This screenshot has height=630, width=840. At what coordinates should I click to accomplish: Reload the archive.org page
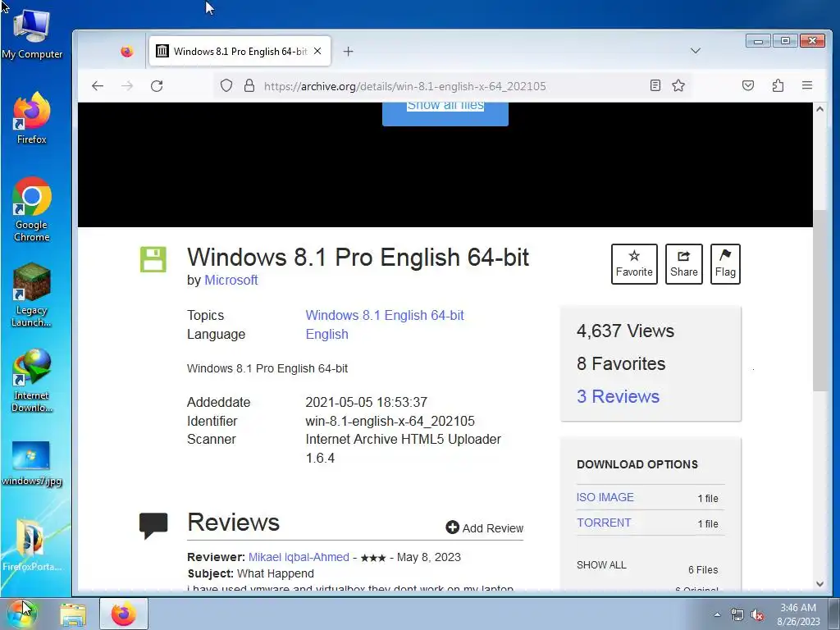coord(157,85)
